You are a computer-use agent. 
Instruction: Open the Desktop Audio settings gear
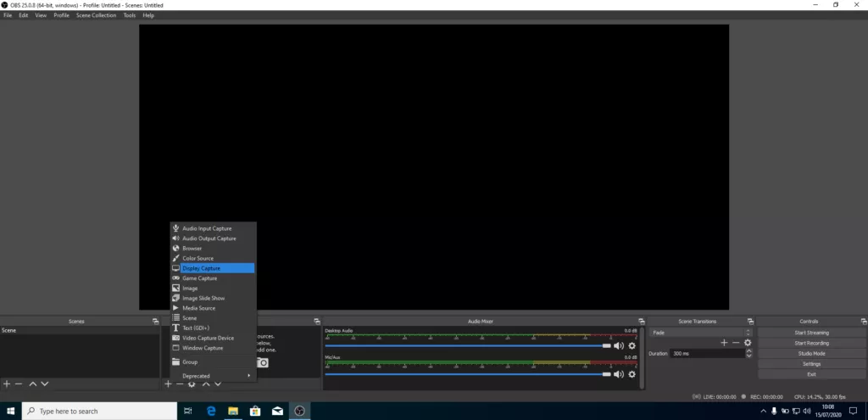[x=632, y=346]
